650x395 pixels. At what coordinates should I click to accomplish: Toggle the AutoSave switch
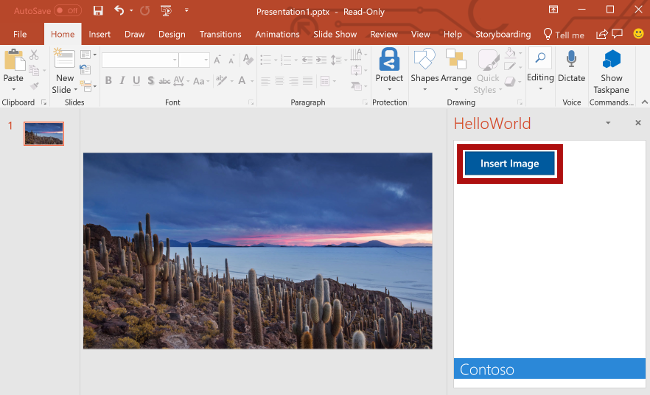click(68, 10)
